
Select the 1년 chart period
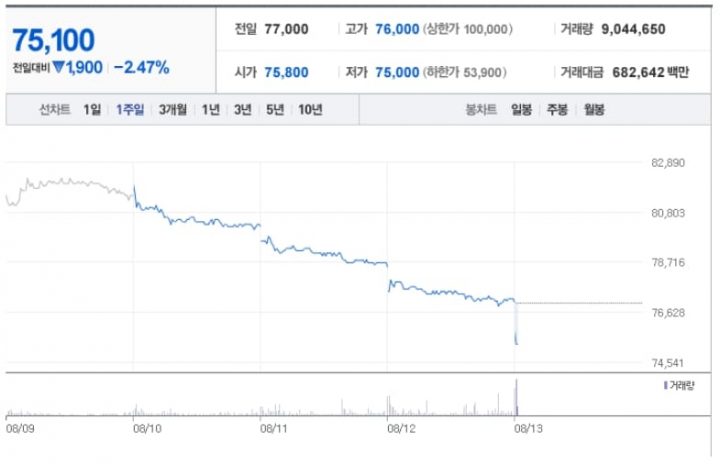[x=211, y=110]
